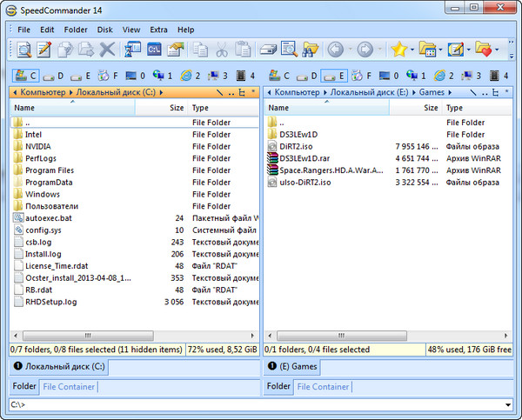522x420 pixels.
Task: Click the View file magnifier toolbar icon
Action: (22, 50)
